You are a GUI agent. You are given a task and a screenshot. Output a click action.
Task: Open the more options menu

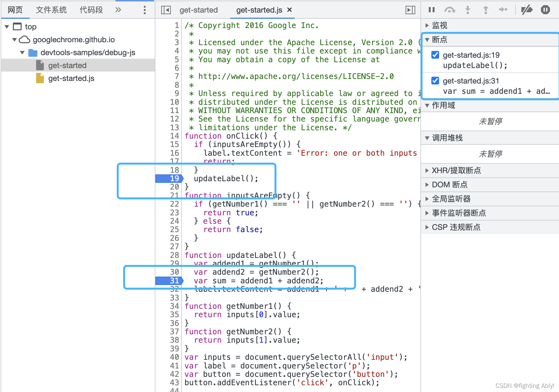144,10
